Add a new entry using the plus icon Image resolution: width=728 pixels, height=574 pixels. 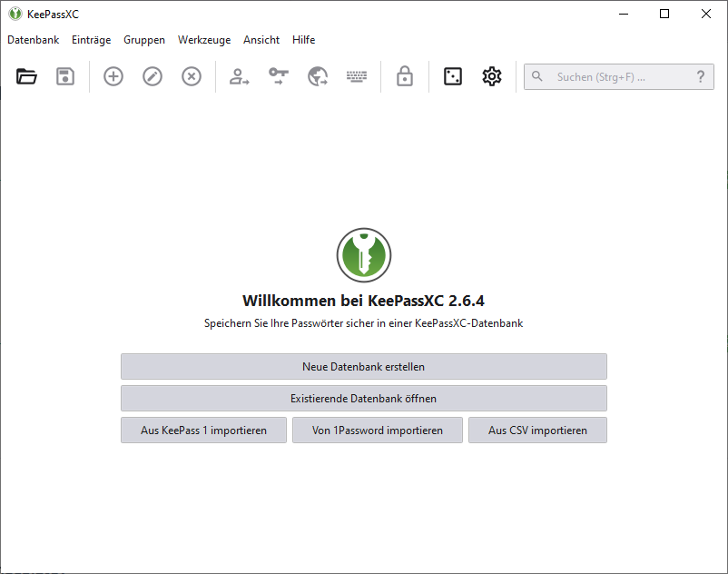point(113,76)
